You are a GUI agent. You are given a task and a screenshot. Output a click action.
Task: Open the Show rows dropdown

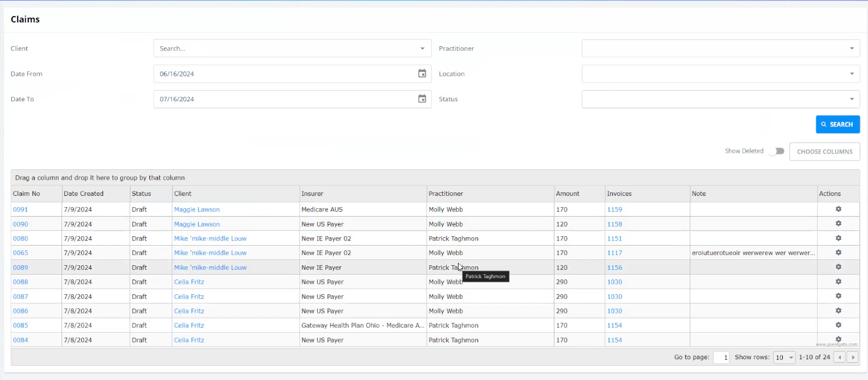[x=785, y=358]
